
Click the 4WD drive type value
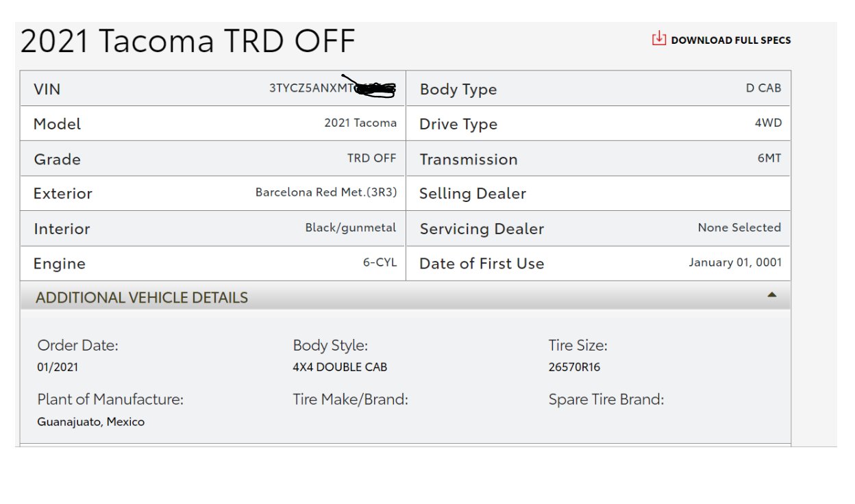(x=767, y=123)
